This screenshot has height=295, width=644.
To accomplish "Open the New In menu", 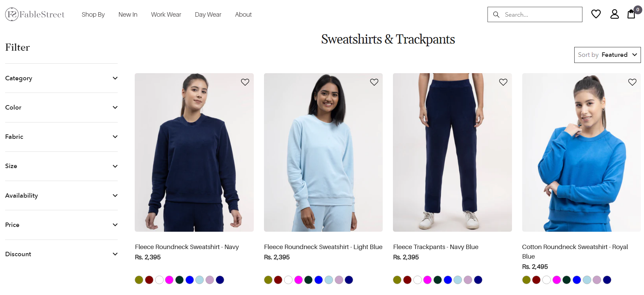I will click(128, 15).
